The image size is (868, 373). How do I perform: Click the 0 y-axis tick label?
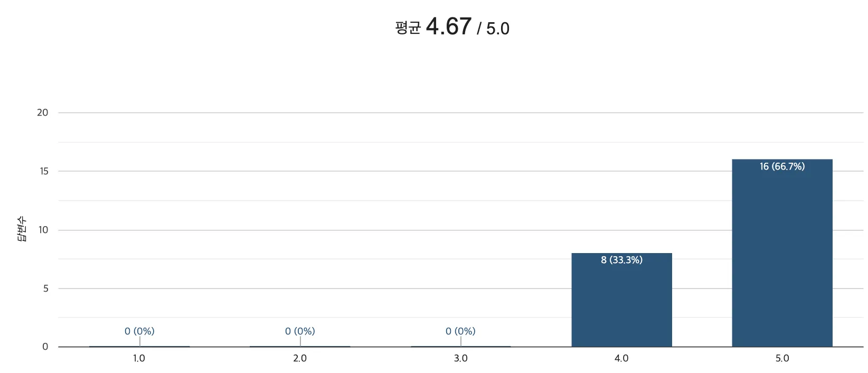tap(45, 347)
